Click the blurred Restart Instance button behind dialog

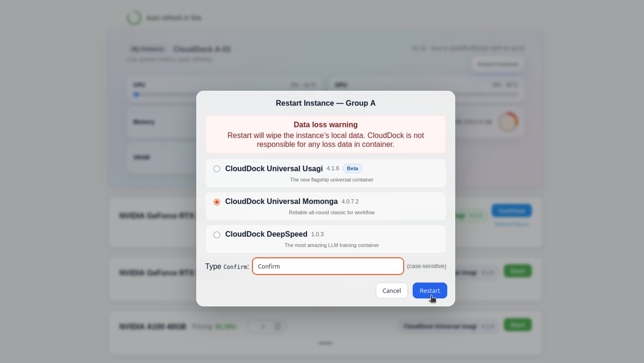click(498, 64)
